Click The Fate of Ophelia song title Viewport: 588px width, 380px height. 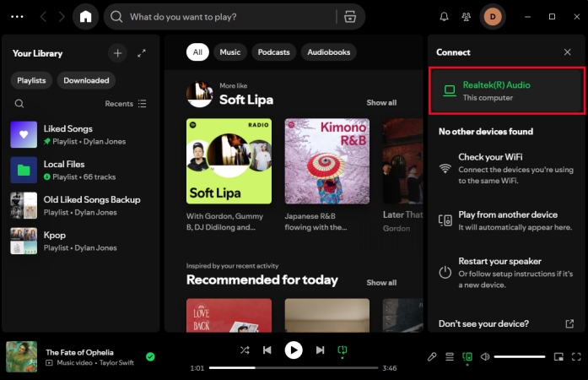click(79, 352)
